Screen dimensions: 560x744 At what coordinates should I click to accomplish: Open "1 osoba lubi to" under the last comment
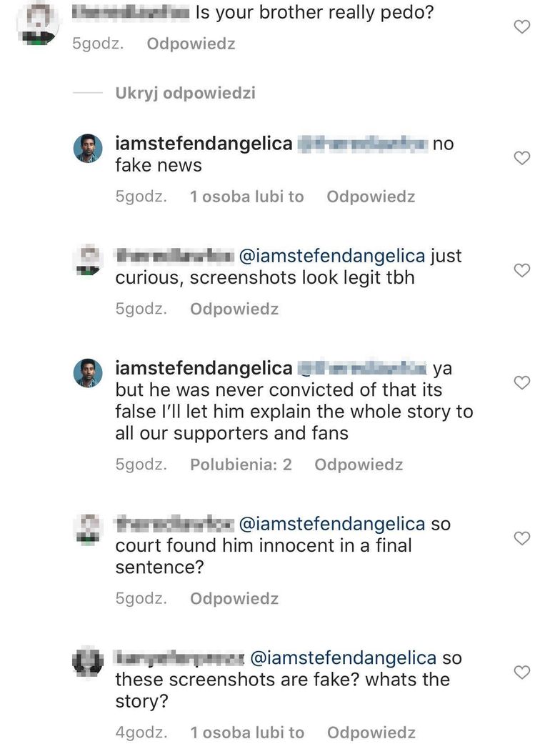(246, 733)
